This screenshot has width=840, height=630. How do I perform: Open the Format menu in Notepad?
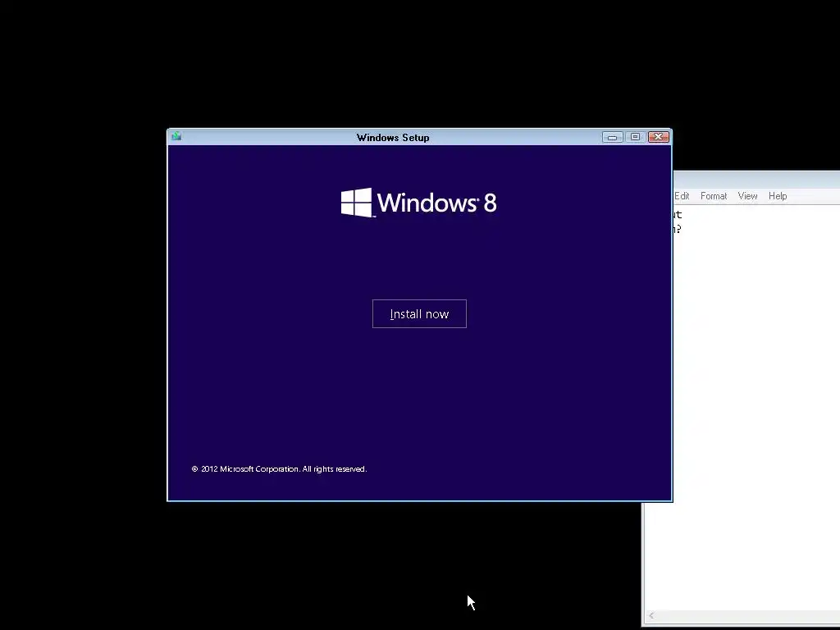(x=714, y=196)
